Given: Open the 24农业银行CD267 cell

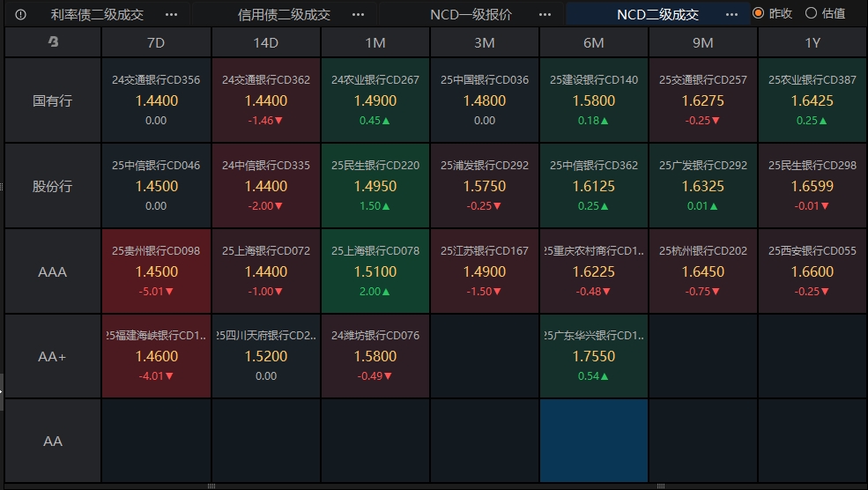Looking at the screenshot, I should tap(375, 100).
